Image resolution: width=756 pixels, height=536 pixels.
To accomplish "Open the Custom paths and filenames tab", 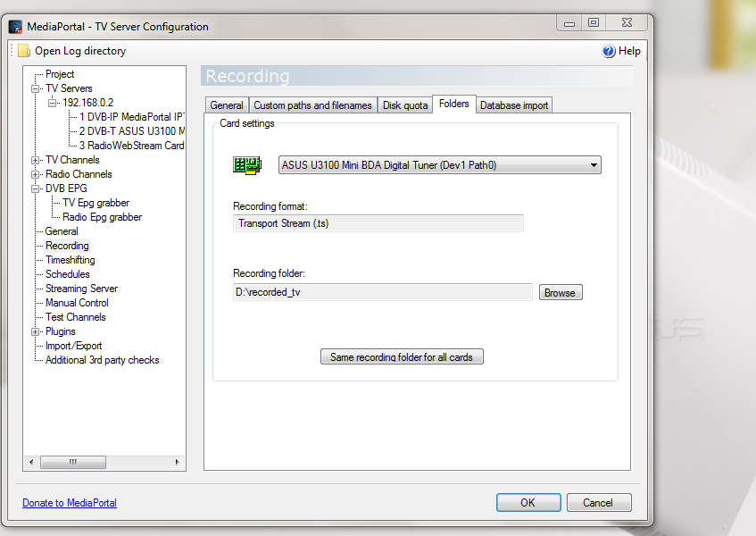I will 312,105.
